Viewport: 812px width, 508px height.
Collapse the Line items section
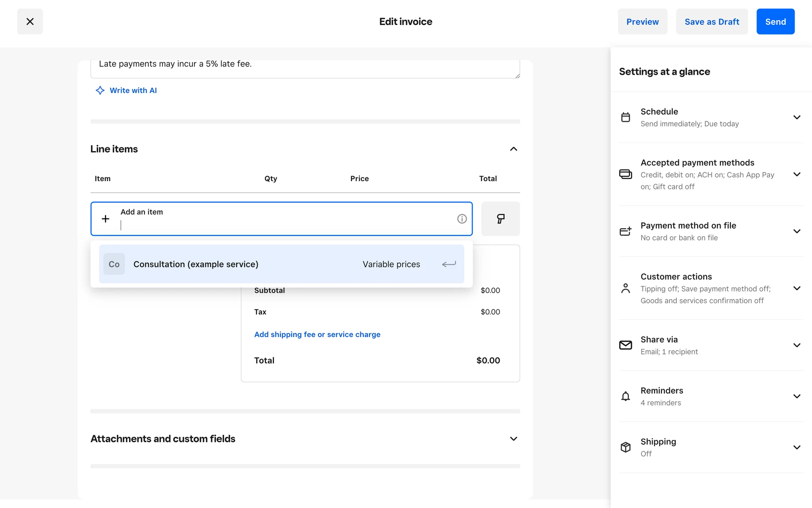pos(513,149)
